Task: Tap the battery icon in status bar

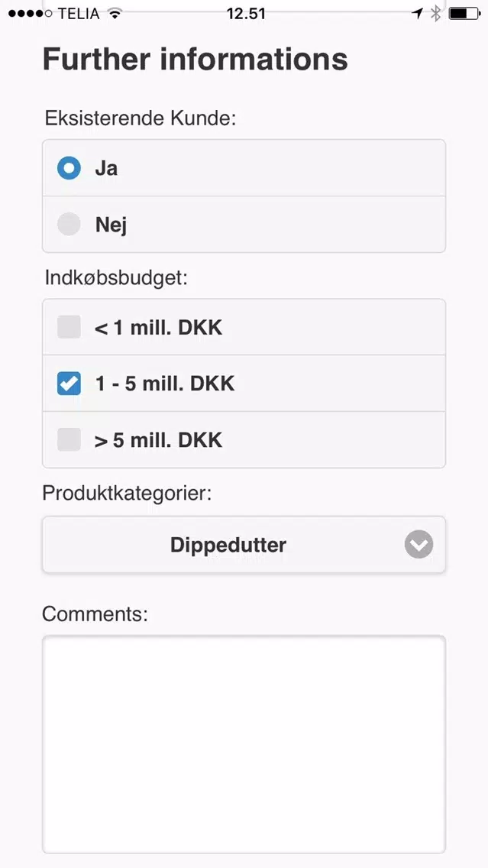Action: click(x=464, y=13)
